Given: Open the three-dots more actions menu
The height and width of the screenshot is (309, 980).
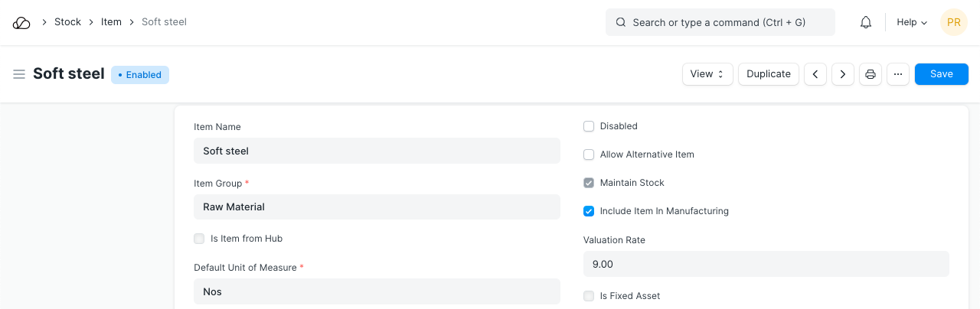Looking at the screenshot, I should click(898, 74).
